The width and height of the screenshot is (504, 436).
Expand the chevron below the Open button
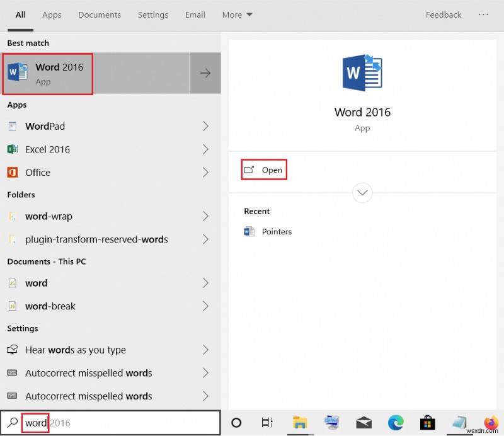pyautogui.click(x=362, y=193)
